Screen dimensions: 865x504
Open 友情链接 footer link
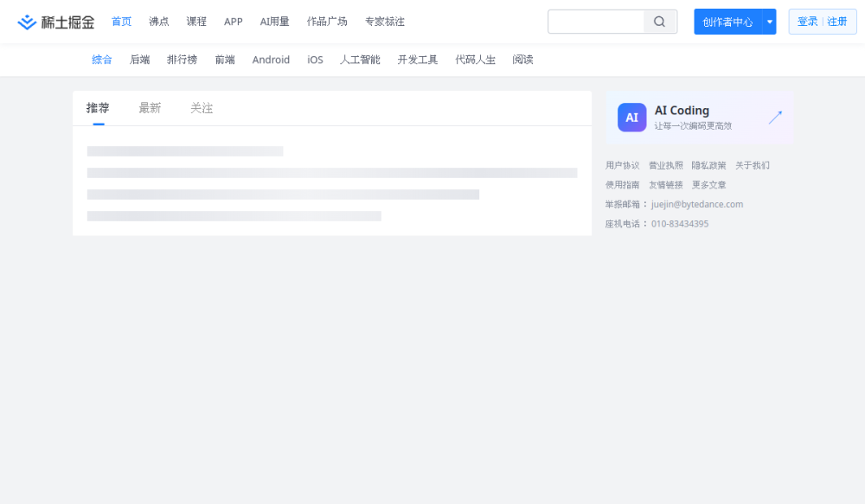coord(666,185)
